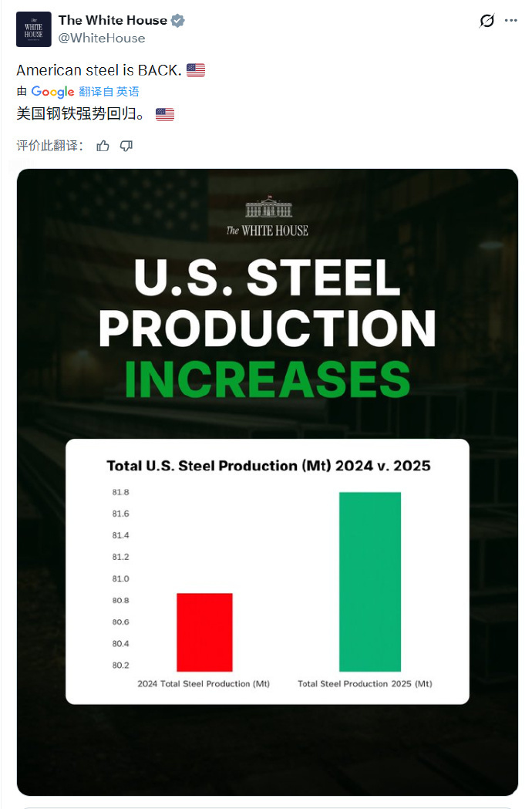
Task: Open the three-dot More options menu
Action: tap(511, 21)
